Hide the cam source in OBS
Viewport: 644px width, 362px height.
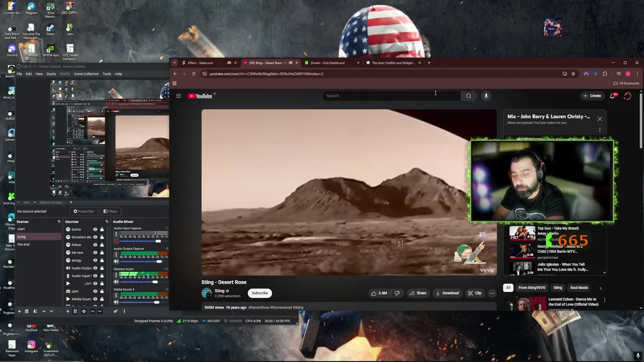95,291
